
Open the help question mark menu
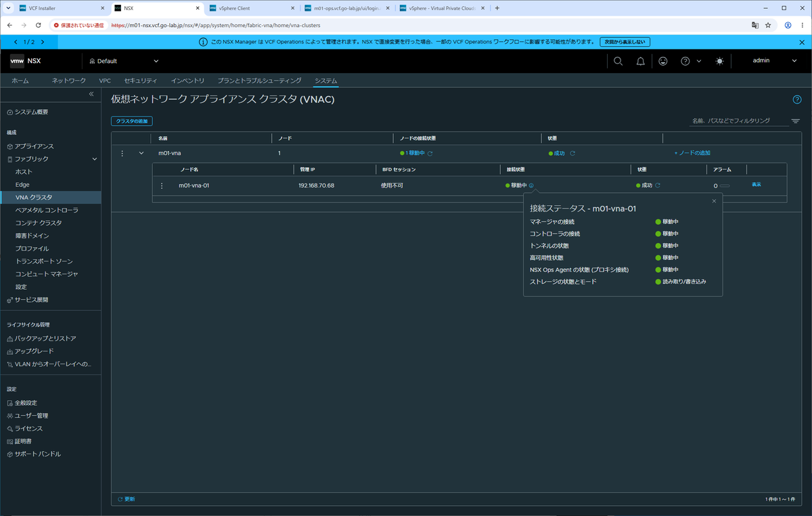pyautogui.click(x=690, y=61)
